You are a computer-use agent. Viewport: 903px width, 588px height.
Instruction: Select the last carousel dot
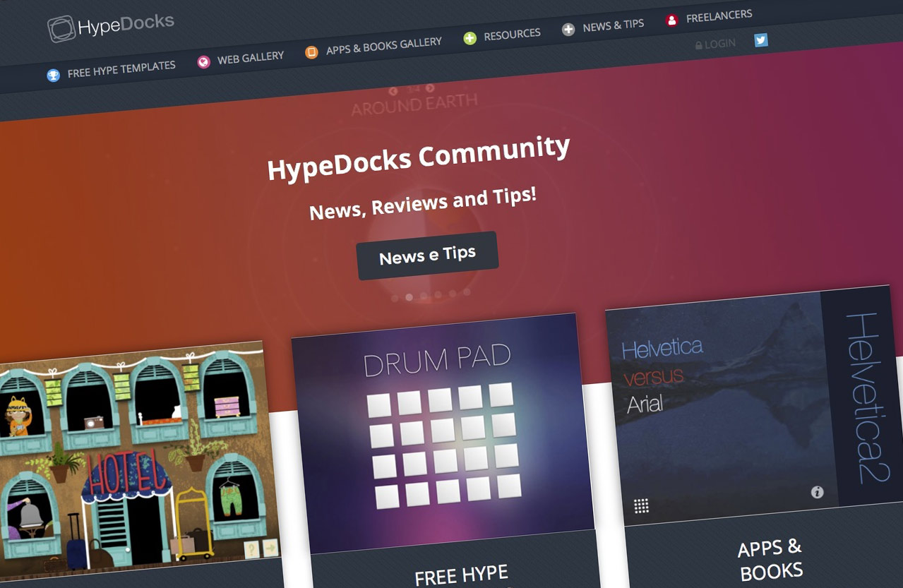click(467, 292)
